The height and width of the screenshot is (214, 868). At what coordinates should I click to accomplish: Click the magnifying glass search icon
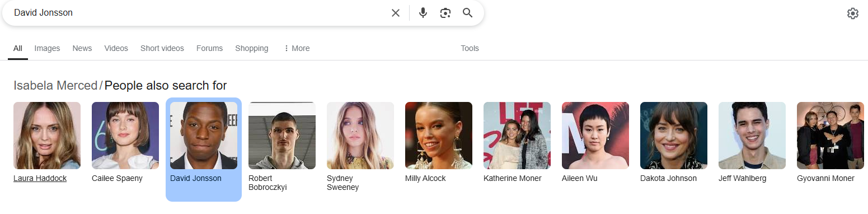pyautogui.click(x=468, y=13)
